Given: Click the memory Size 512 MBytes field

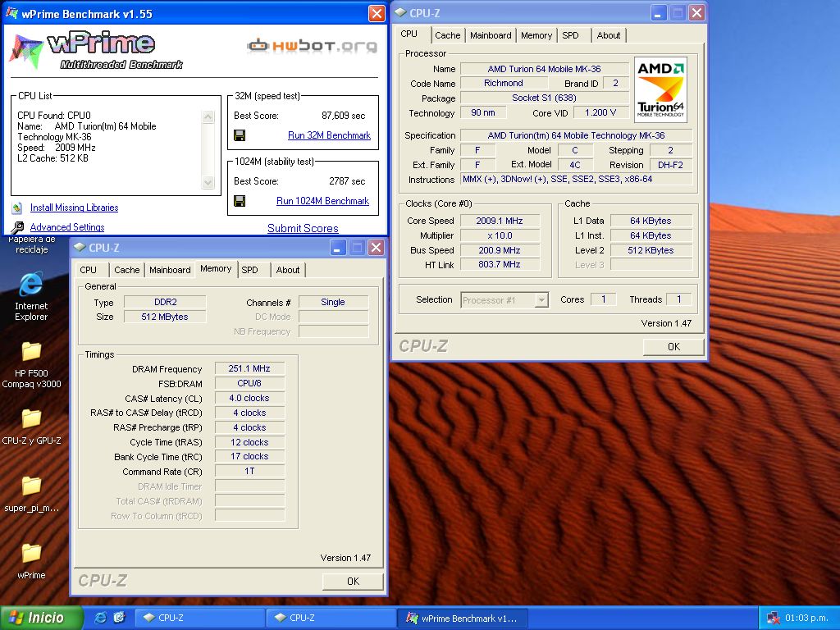Looking at the screenshot, I should tap(165, 317).
